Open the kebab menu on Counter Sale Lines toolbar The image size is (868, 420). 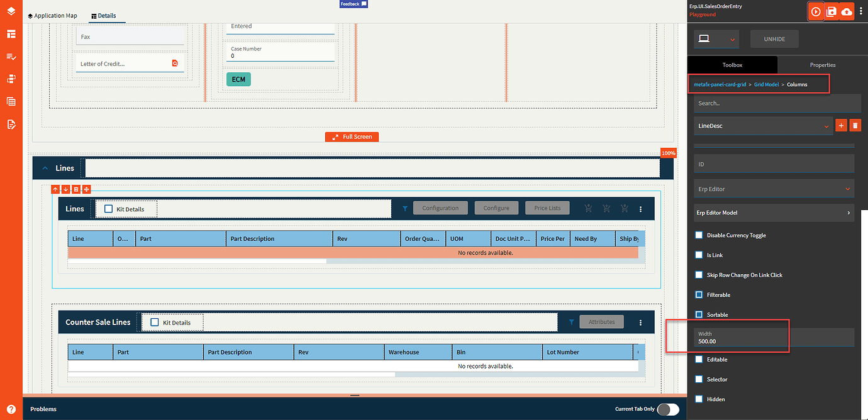tap(640, 321)
